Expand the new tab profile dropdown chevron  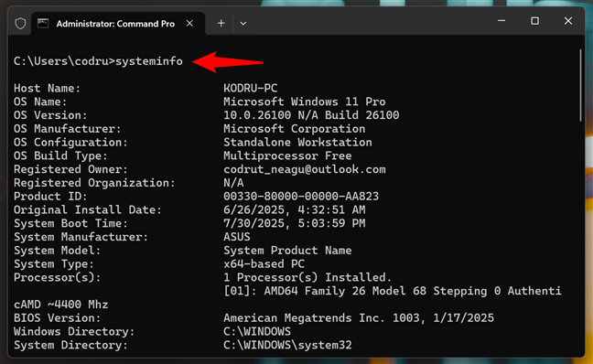coord(243,24)
